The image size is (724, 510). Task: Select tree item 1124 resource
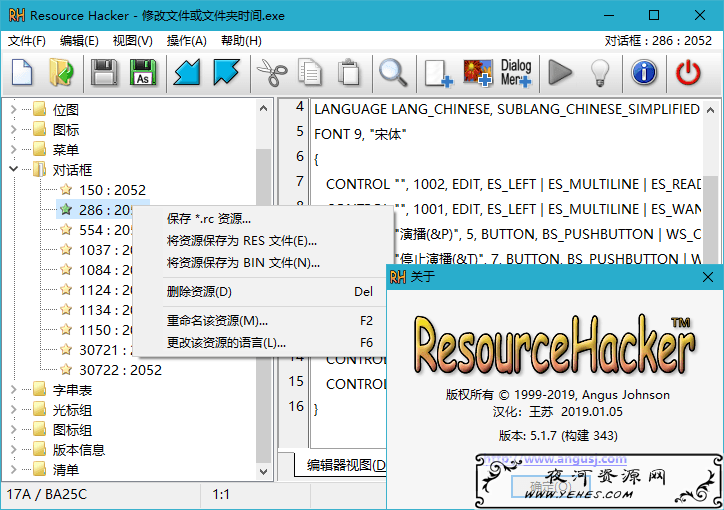(x=105, y=290)
